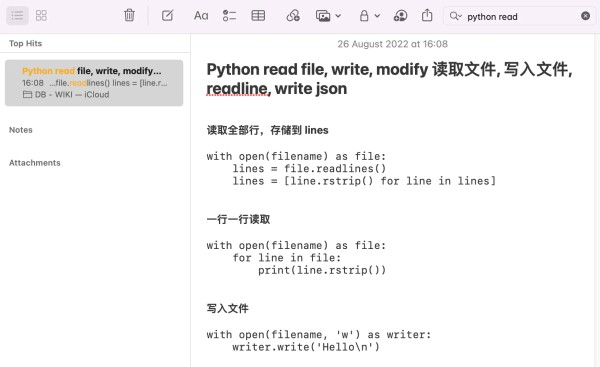Image resolution: width=600 pixels, height=367 pixels.
Task: Expand the lock note dropdown arrow
Action: 377,16
